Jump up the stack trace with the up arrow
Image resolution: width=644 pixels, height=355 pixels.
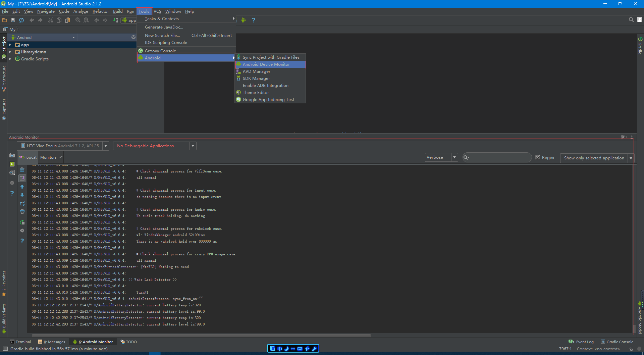coord(22,187)
